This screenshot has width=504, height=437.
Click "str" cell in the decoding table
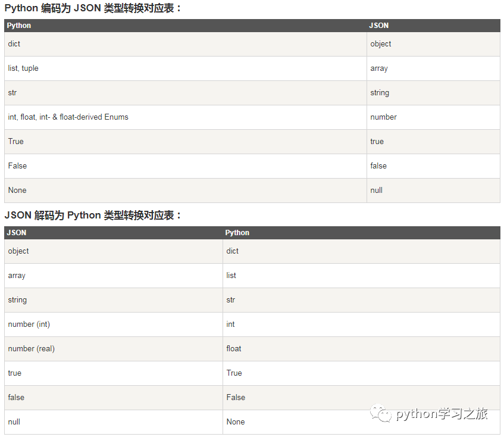point(361,300)
